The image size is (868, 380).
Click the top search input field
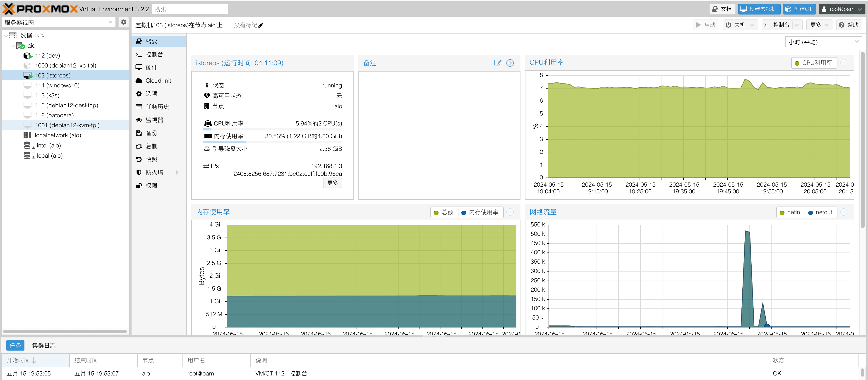click(x=190, y=9)
